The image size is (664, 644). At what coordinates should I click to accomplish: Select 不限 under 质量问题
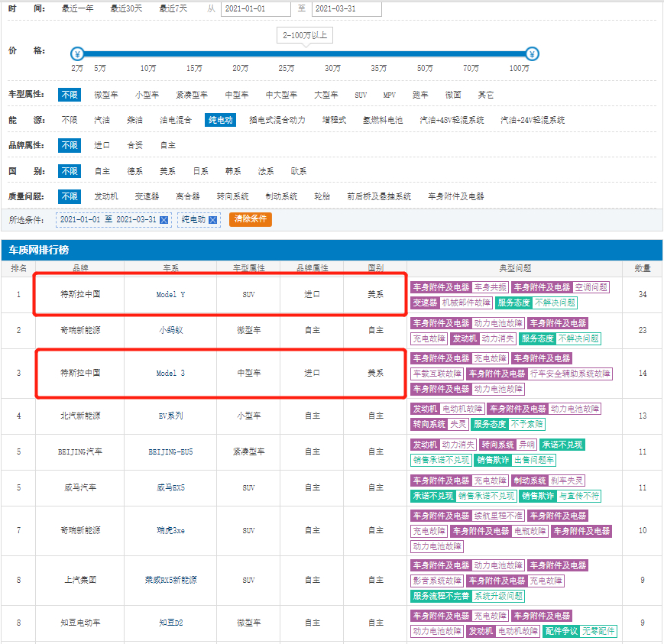pyautogui.click(x=70, y=197)
